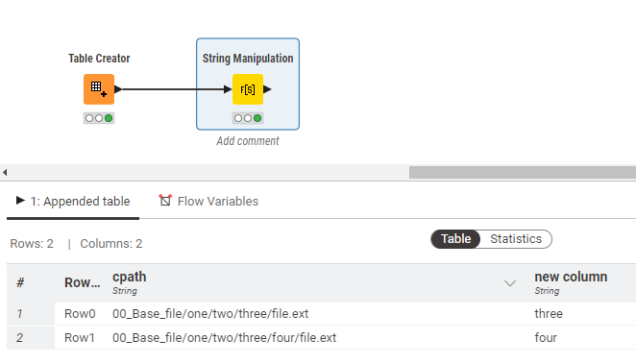Select the String Manipulation node icon
The image size is (636, 364).
pyautogui.click(x=248, y=89)
